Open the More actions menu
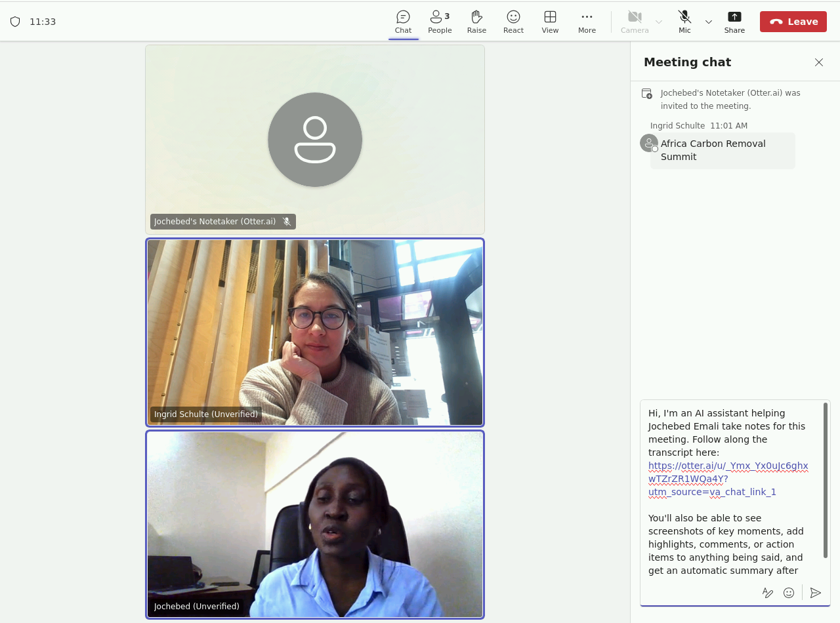The image size is (840, 623). tap(587, 22)
